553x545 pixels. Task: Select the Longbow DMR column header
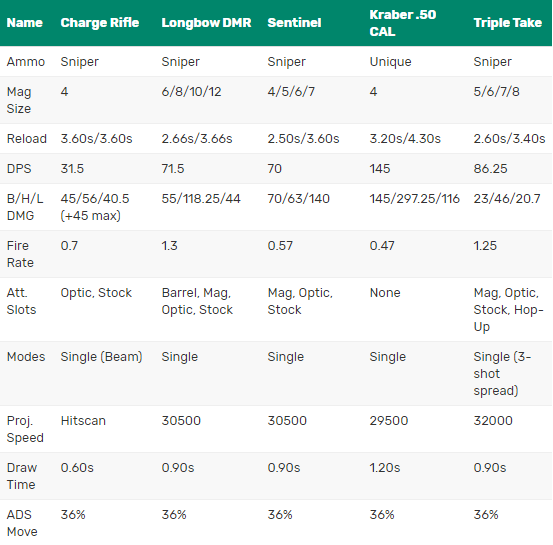206,23
